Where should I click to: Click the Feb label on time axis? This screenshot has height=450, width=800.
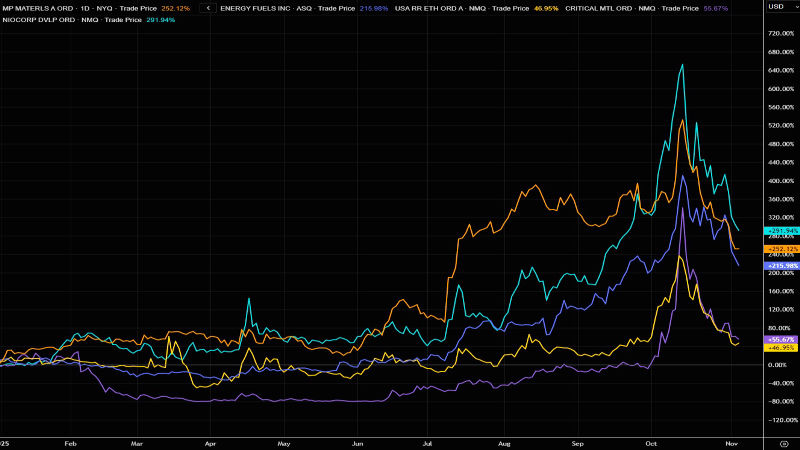pos(70,440)
